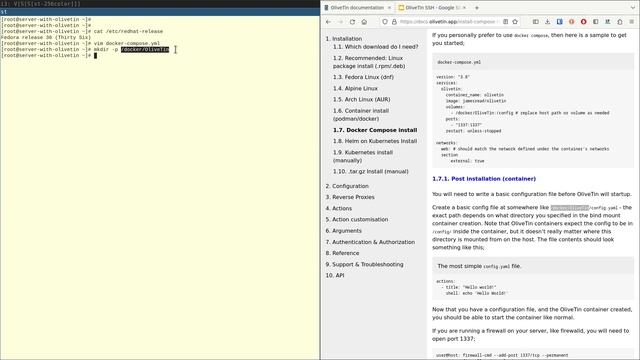Reload the OliveTin docs page
This screenshot has width=640, height=360.
352,22
